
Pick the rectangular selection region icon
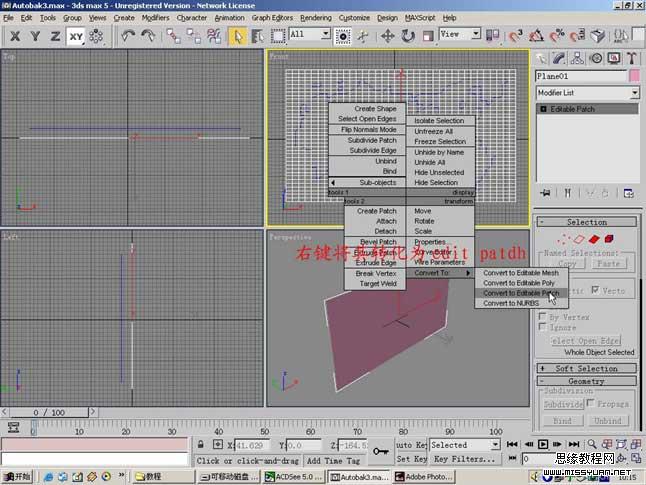pos(278,36)
